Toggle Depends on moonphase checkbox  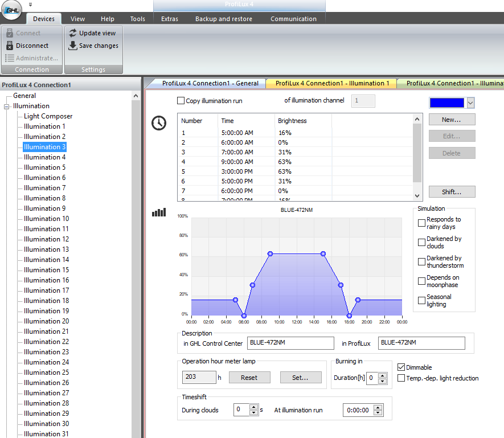tap(421, 281)
